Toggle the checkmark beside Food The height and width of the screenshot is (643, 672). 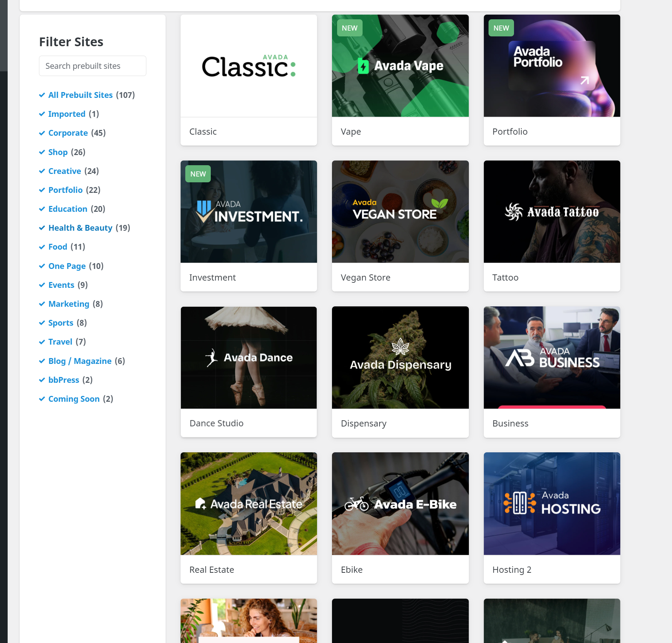pos(42,247)
